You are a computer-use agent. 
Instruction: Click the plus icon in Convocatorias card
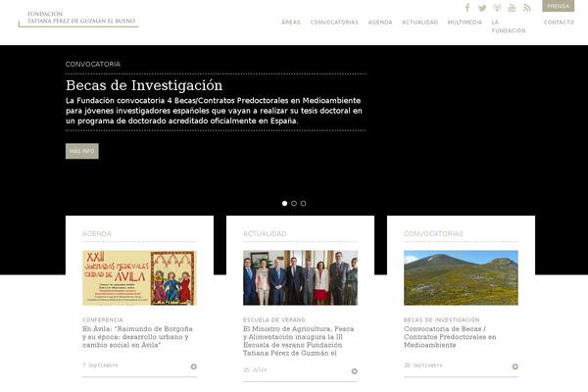click(514, 367)
